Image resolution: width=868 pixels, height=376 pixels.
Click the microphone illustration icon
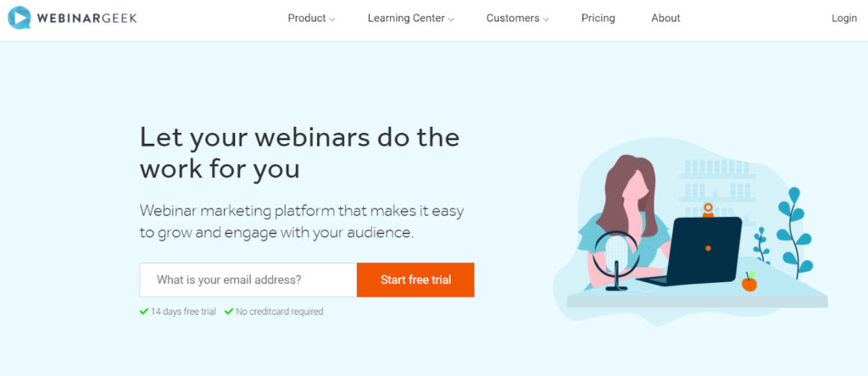616,260
